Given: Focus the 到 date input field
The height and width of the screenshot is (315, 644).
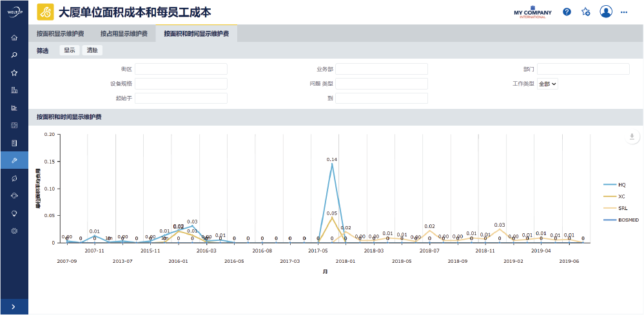Looking at the screenshot, I should 382,99.
